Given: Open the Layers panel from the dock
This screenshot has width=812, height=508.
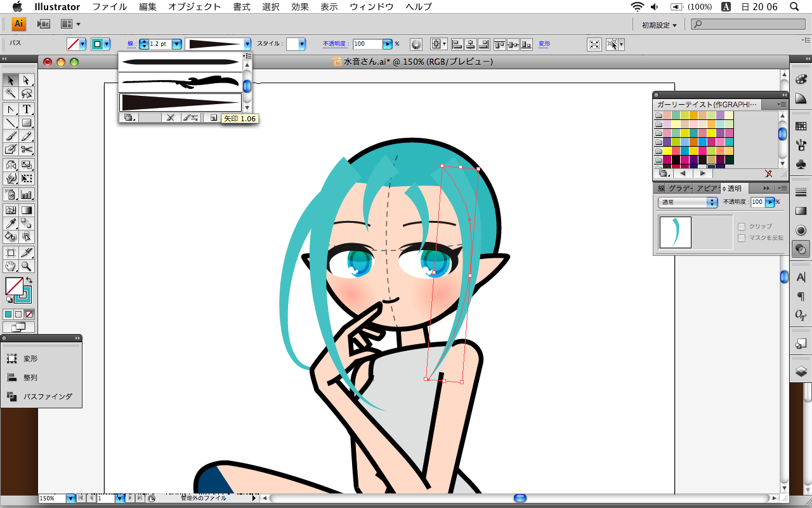Looking at the screenshot, I should 801,371.
